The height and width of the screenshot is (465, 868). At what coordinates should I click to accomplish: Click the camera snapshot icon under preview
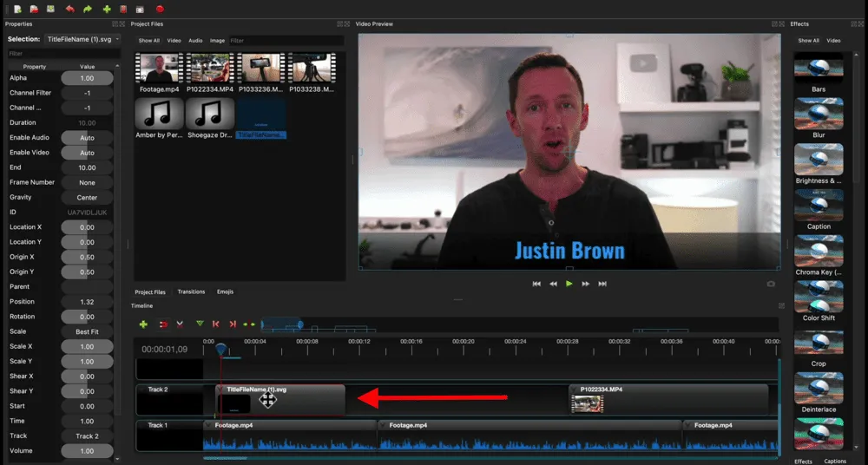point(771,284)
